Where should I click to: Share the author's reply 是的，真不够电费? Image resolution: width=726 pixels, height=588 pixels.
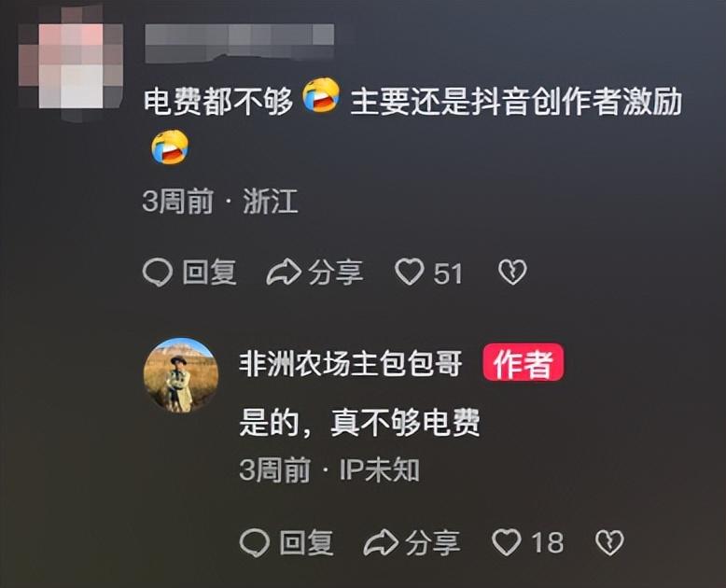click(412, 542)
